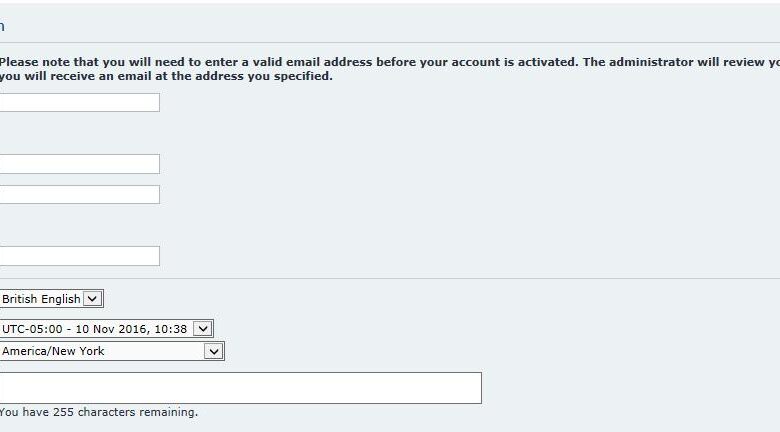Viewport: 780px width, 432px height.
Task: Click the arrow on America/New York selector
Action: (x=213, y=351)
